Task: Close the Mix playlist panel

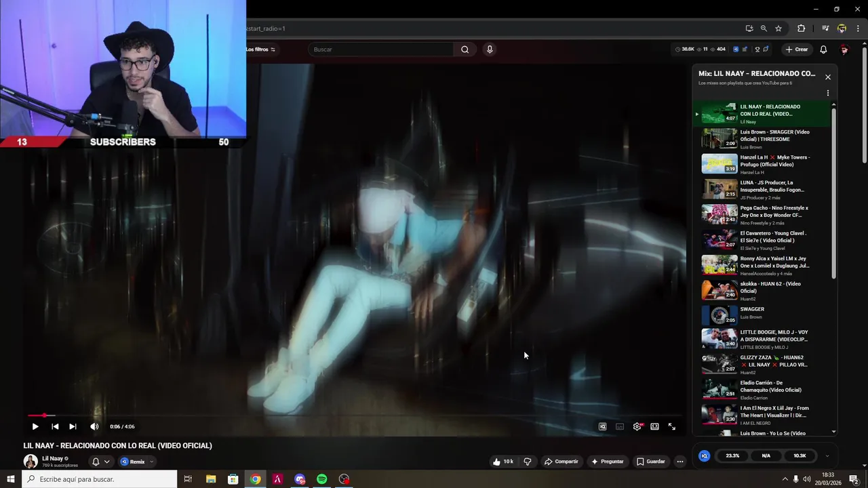Action: [828, 77]
